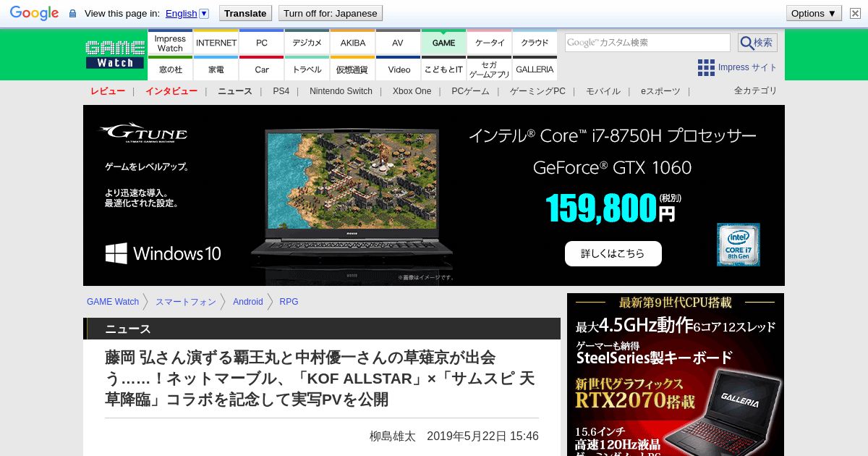Click the Windows 10 logo in the banner
The width and height of the screenshot is (868, 456).
click(163, 253)
